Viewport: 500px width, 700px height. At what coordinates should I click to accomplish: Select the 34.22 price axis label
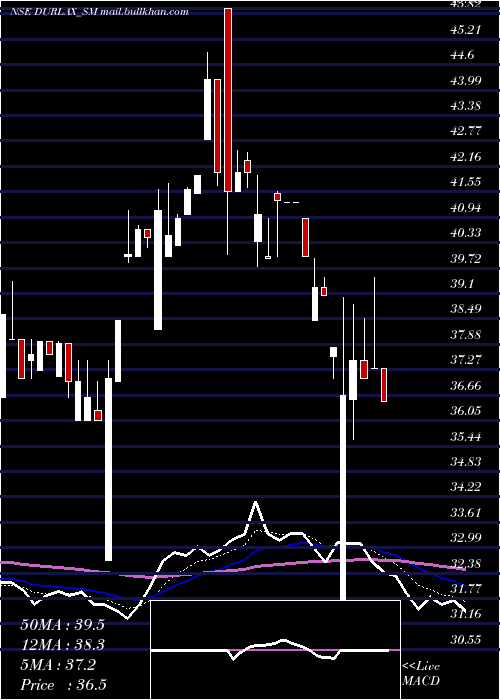(466, 487)
